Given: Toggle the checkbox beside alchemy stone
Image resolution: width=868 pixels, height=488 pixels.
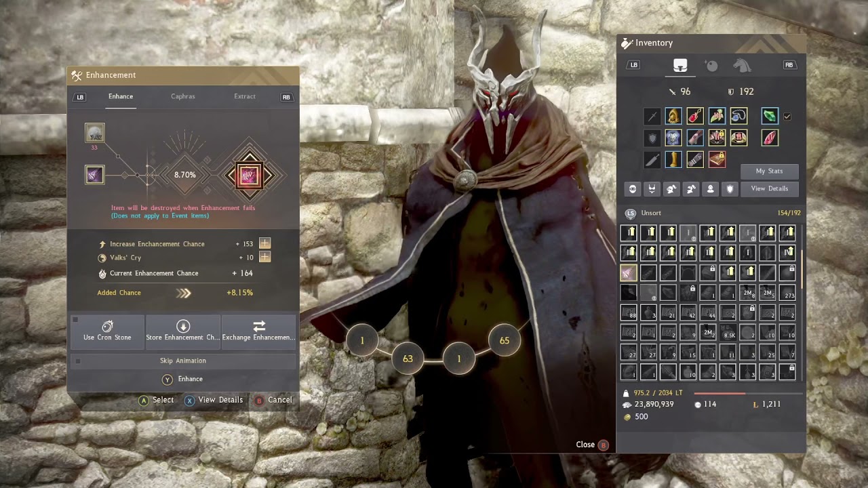Looking at the screenshot, I should [787, 117].
